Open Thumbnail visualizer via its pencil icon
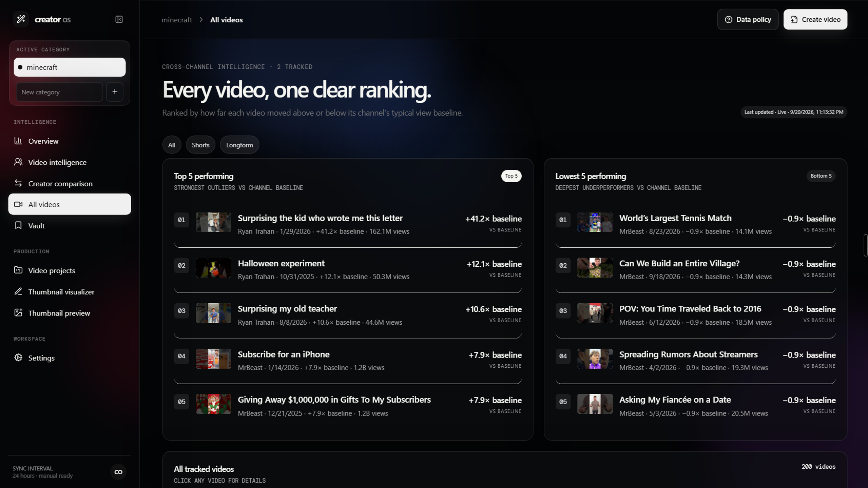Screen dimensions: 868x488 point(18,291)
